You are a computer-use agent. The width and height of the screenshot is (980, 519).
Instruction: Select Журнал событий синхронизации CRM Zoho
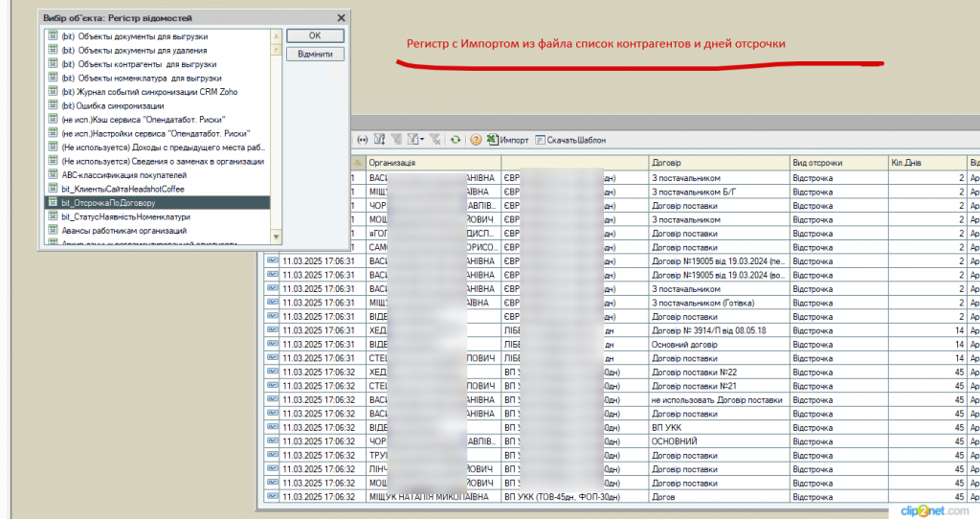[158, 91]
